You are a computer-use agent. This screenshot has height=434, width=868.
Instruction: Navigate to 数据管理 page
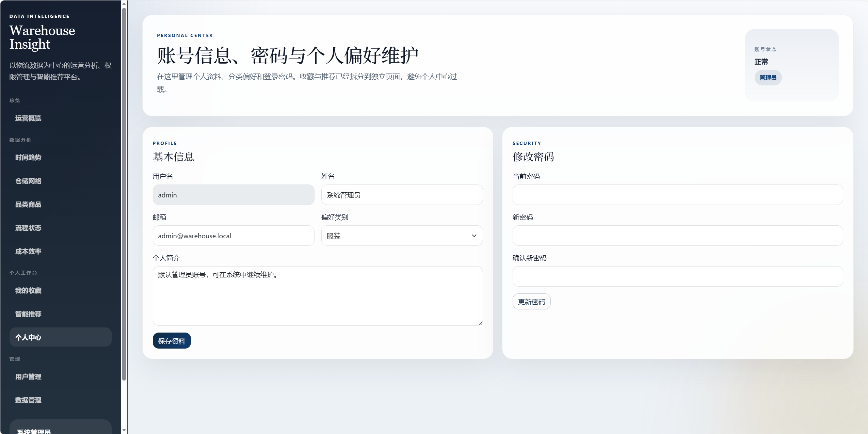pos(28,400)
